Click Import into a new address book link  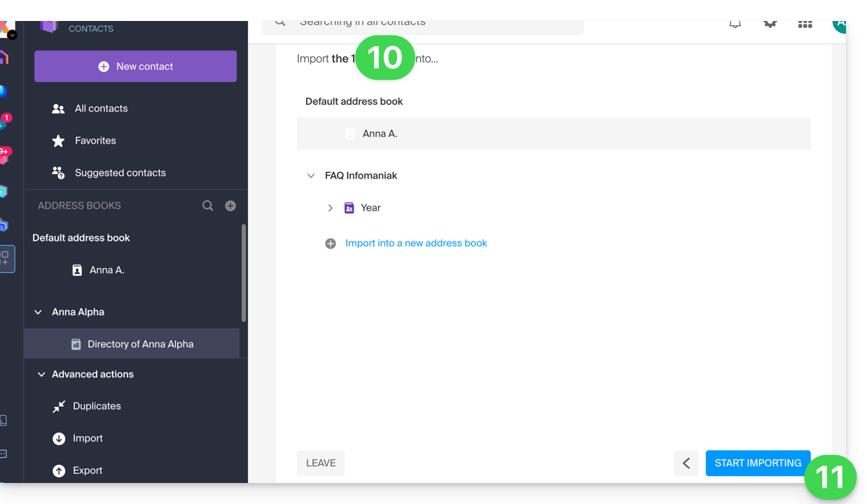(416, 243)
